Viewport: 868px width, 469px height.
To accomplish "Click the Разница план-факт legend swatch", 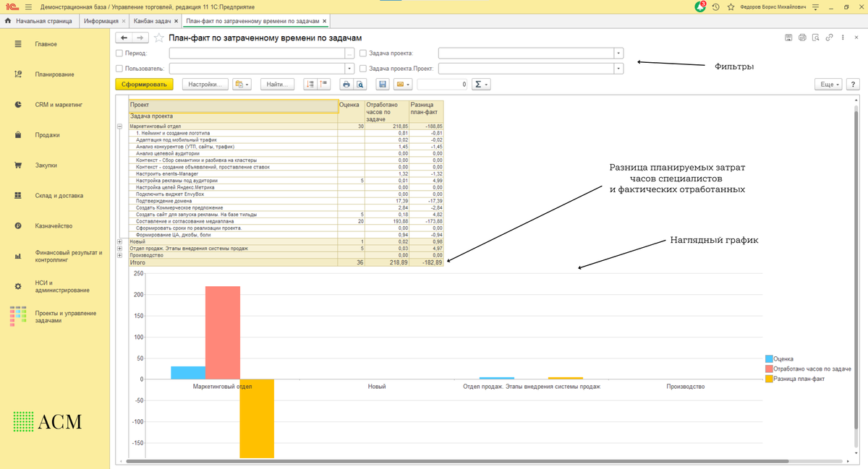I will (x=769, y=379).
